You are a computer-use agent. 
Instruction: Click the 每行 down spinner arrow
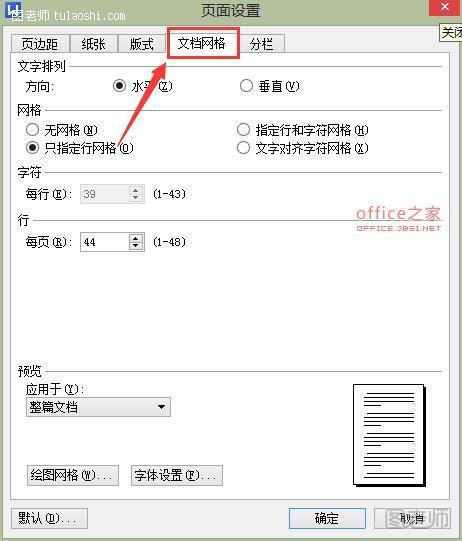click(x=136, y=198)
